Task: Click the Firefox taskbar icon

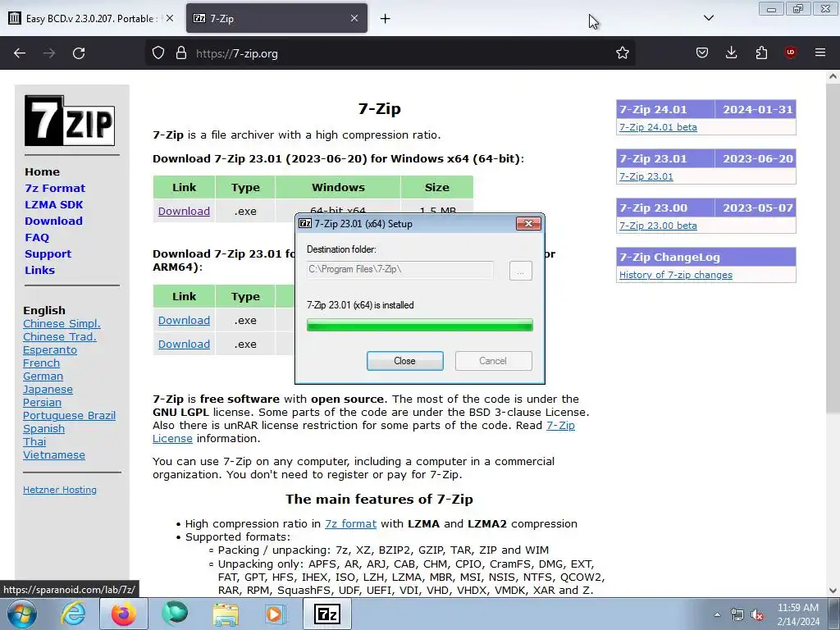Action: coord(123,614)
